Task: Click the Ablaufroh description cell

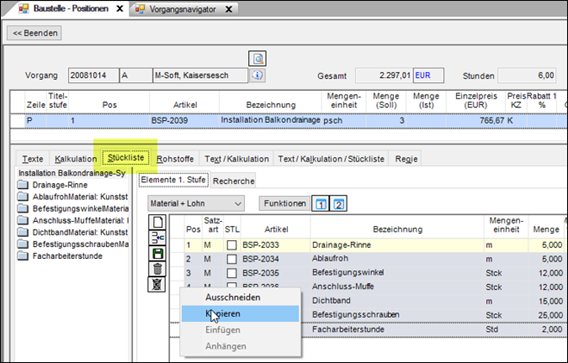Action: coord(397,259)
